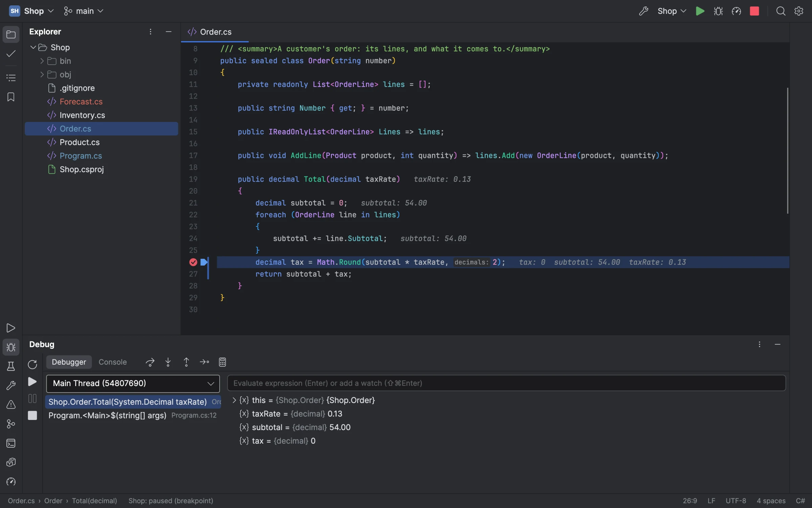
Task: Select the Program.<Main>$ stack frame
Action: [133, 416]
